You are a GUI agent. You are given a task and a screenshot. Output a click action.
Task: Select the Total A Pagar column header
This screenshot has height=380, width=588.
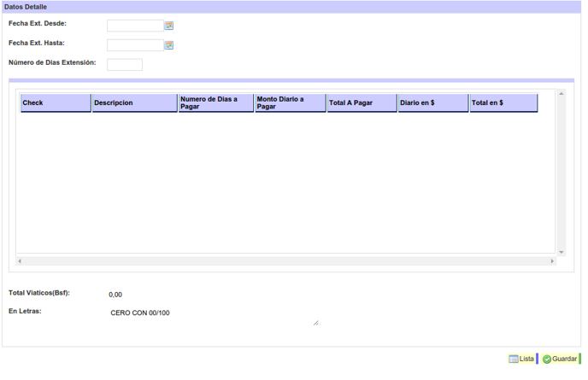pyautogui.click(x=362, y=103)
